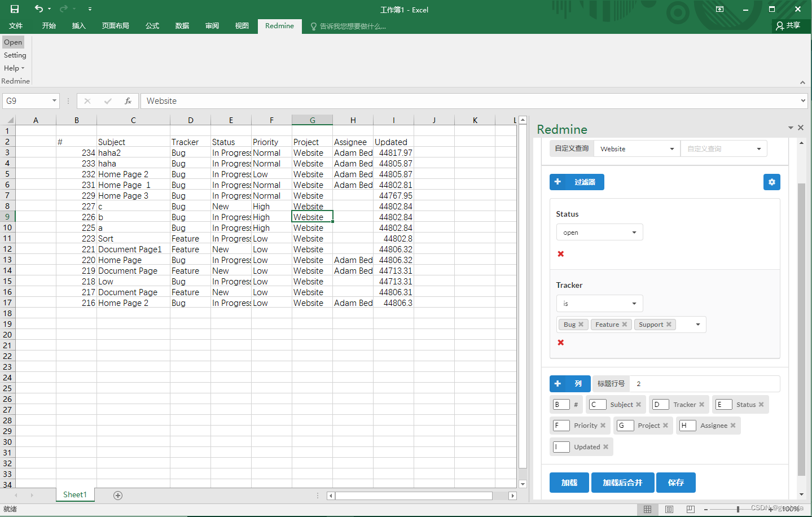
Task: Click the Select All corner triangle
Action: [x=10, y=120]
